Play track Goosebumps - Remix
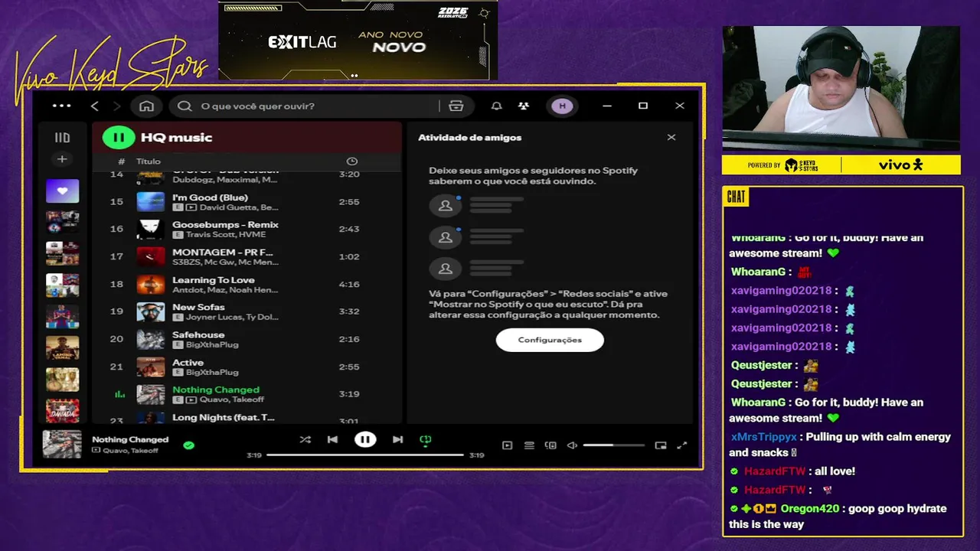 (247, 230)
